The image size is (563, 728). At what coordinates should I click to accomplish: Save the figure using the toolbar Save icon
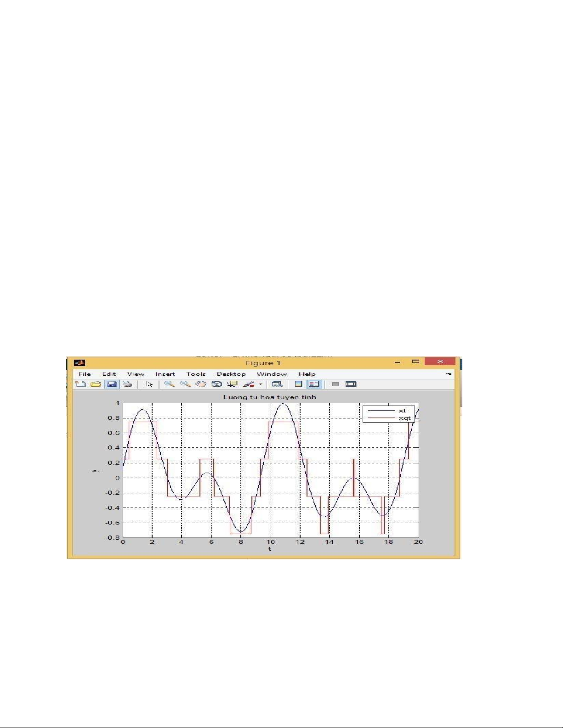click(x=112, y=384)
